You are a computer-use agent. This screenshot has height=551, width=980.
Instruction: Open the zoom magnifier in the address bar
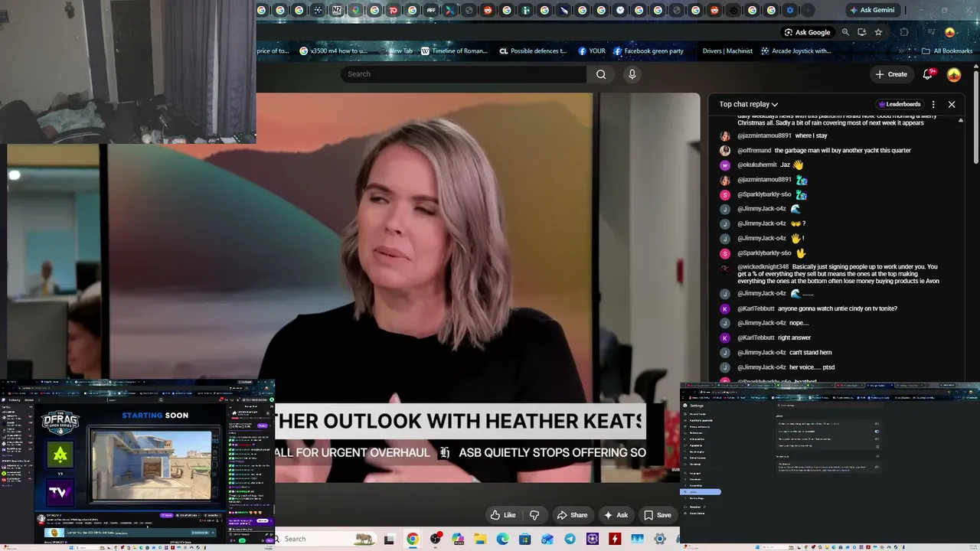click(x=845, y=32)
